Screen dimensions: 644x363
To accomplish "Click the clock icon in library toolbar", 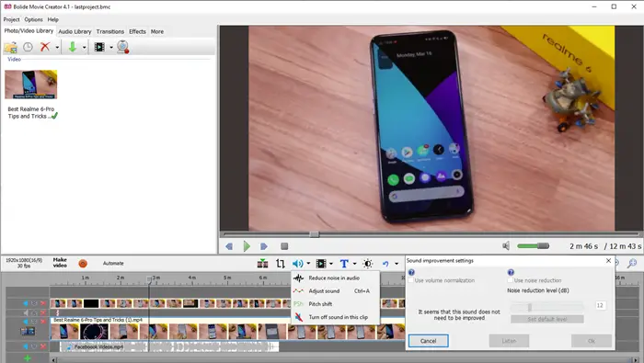I will [28, 47].
